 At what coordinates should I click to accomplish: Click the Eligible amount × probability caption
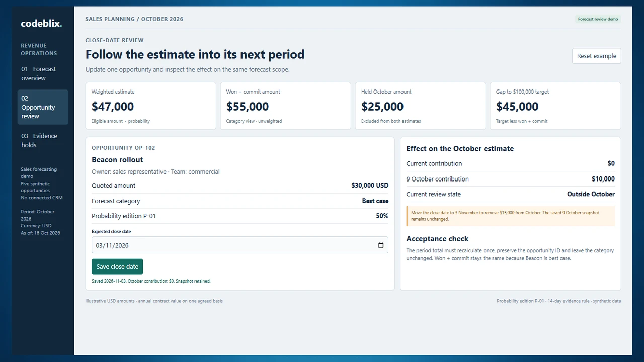(121, 121)
